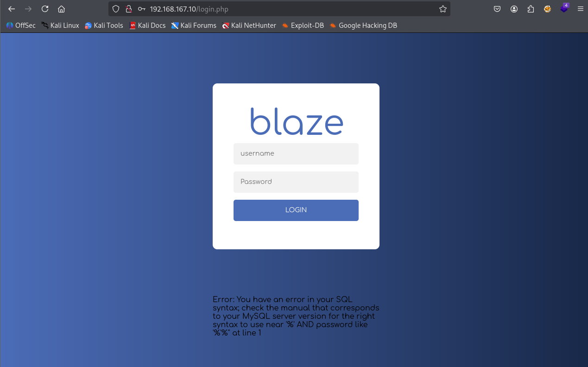588x367 pixels.
Task: Bookmark this page with the star
Action: pos(443,9)
